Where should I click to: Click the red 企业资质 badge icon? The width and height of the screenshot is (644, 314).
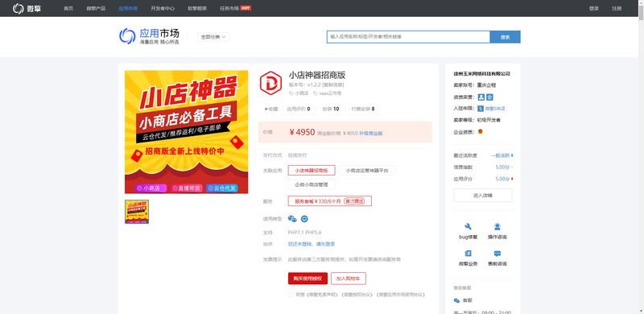point(480,132)
